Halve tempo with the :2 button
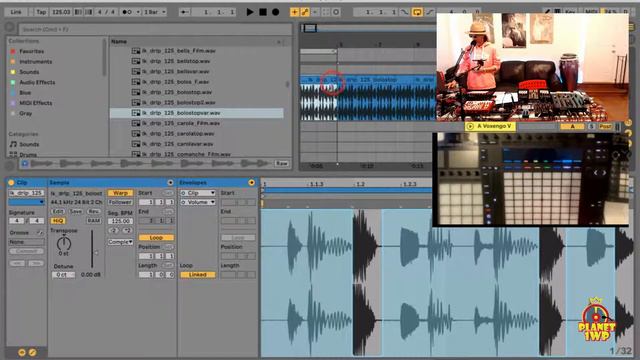Image resolution: width=640 pixels, height=360 pixels. pyautogui.click(x=113, y=230)
